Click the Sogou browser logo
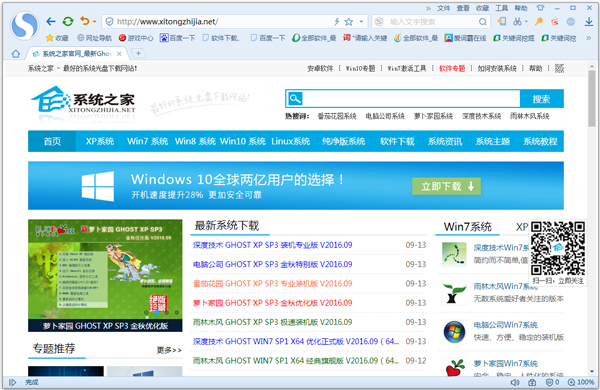Viewport: 600px width, 390px height. tap(25, 25)
